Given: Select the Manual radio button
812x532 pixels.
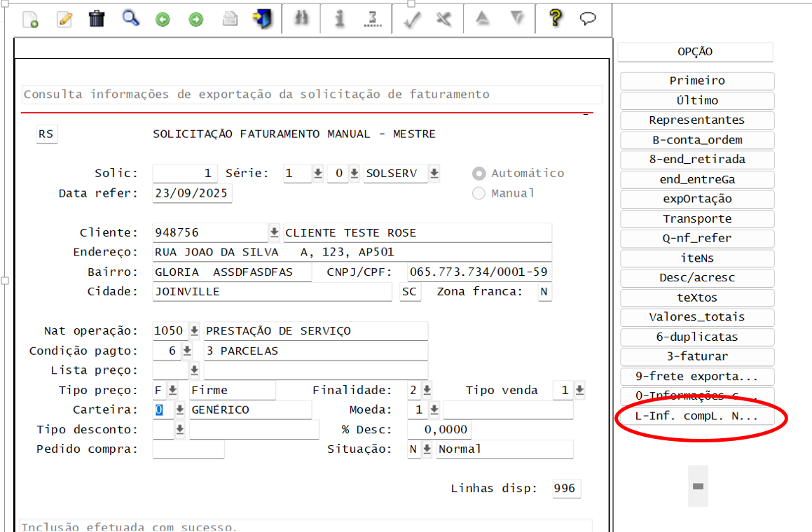Looking at the screenshot, I should click(479, 193).
